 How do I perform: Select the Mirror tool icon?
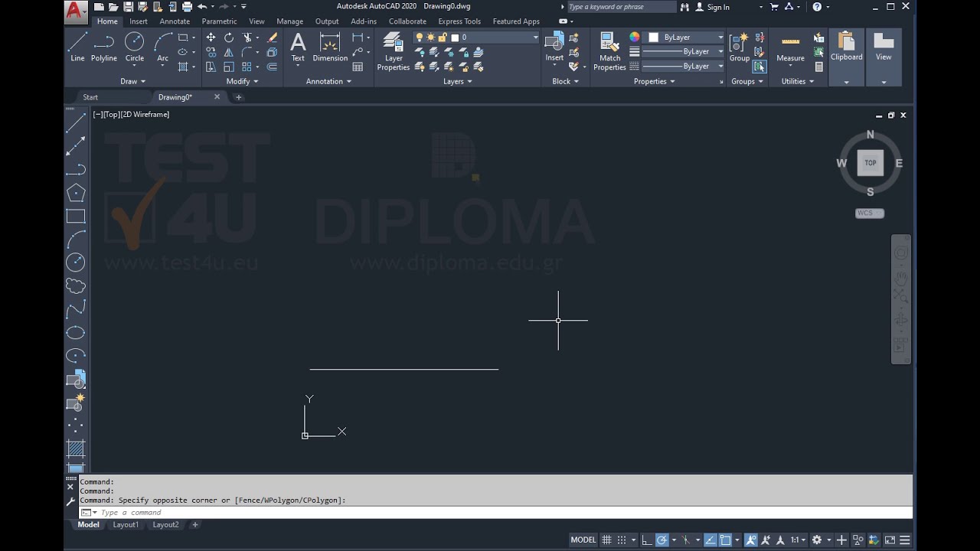(229, 52)
